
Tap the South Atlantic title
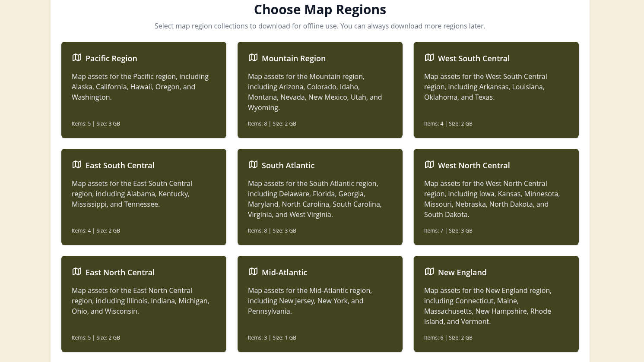288,166
